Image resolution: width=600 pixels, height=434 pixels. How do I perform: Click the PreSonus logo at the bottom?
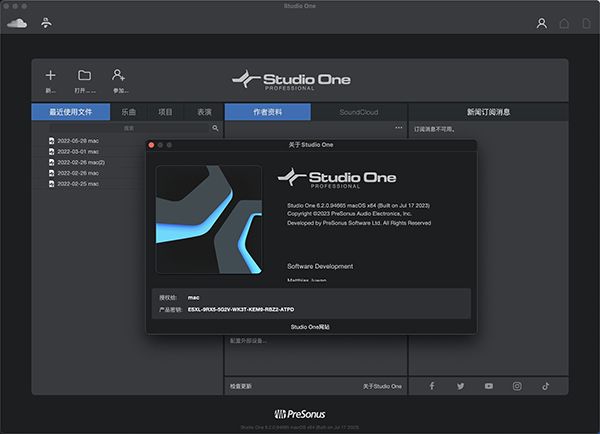click(x=300, y=414)
